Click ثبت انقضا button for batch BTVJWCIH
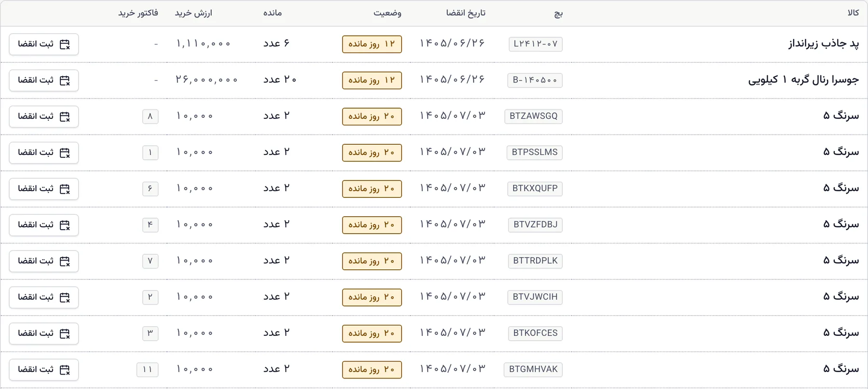The height and width of the screenshot is (389, 868). click(44, 297)
